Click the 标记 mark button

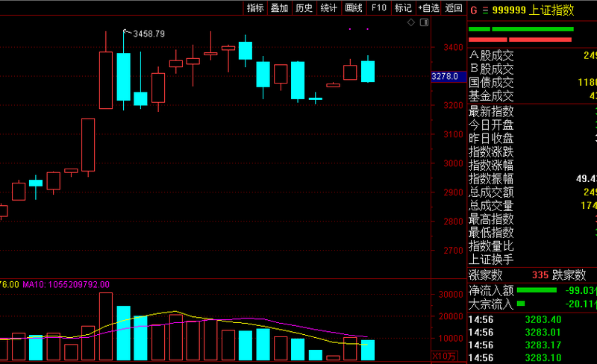click(x=403, y=8)
